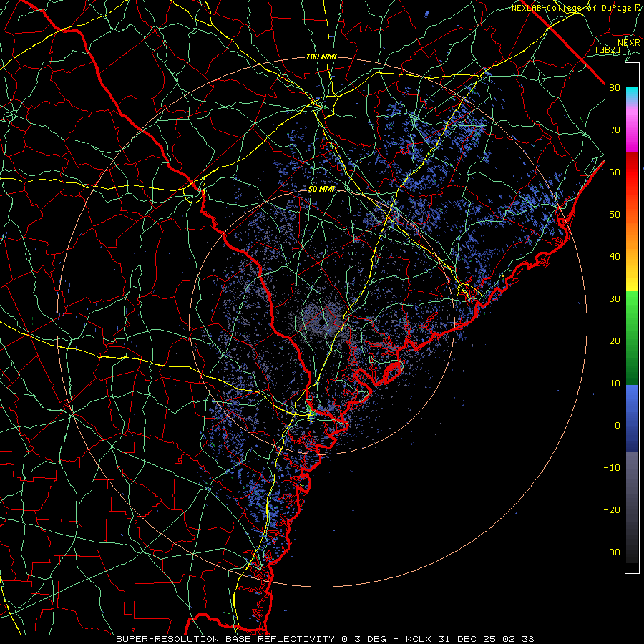Click the 20 value on the dBZ scale
This screenshot has height=644, width=644.
[615, 341]
